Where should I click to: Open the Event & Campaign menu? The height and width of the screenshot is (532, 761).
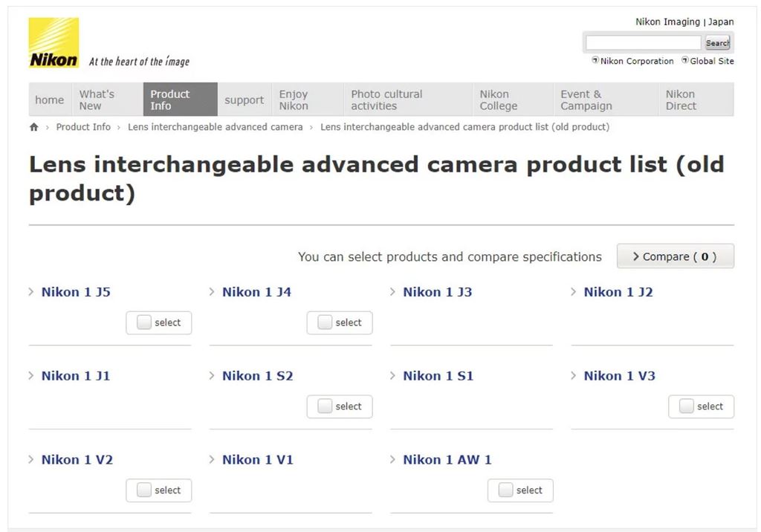pyautogui.click(x=606, y=100)
